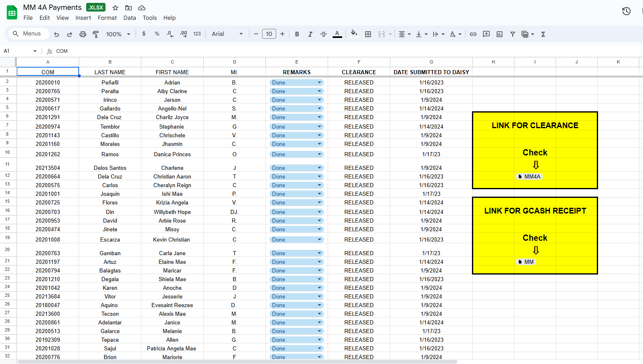
Task: Open text rotation dropdown
Action: point(455,34)
